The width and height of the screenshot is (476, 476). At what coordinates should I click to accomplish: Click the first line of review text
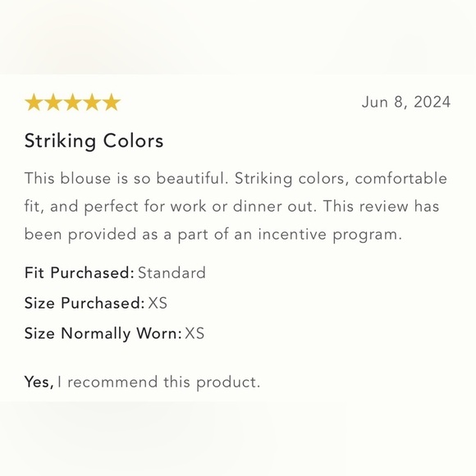click(236, 179)
